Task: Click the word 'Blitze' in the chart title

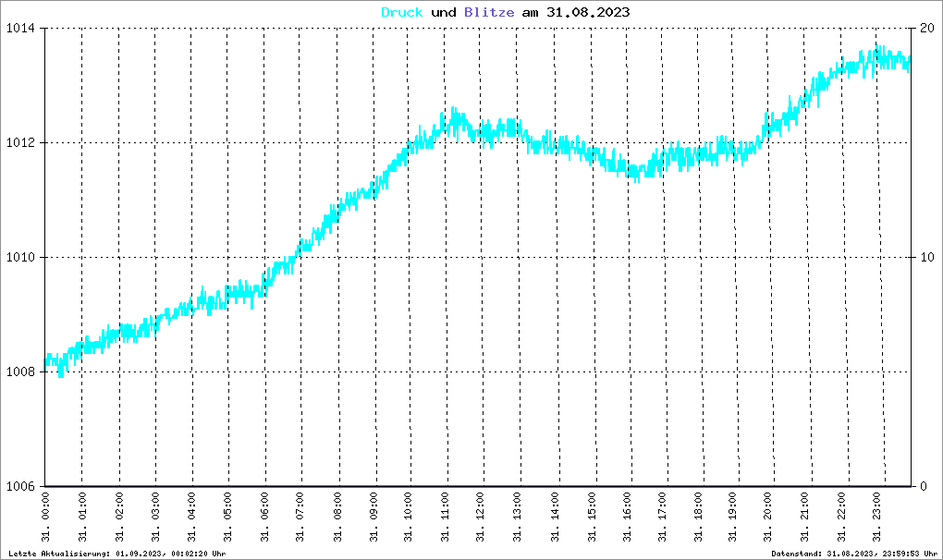Action: click(489, 13)
